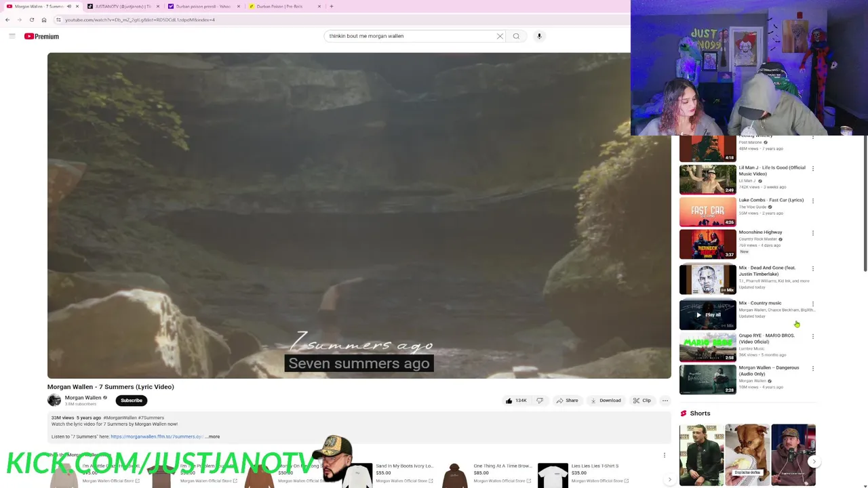The height and width of the screenshot is (488, 868).
Task: Share the 7 Summers video
Action: coord(567,401)
